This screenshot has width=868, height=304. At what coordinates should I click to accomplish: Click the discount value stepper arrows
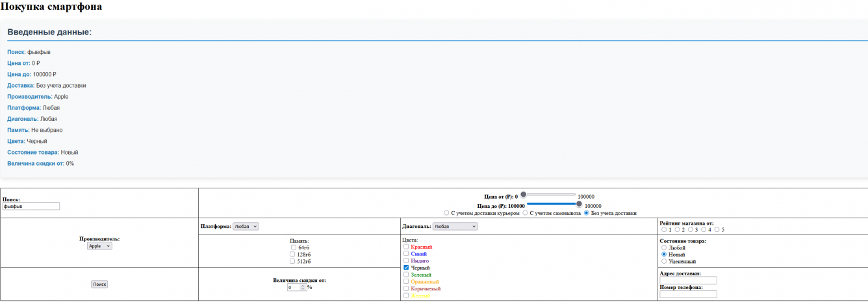pos(302,287)
